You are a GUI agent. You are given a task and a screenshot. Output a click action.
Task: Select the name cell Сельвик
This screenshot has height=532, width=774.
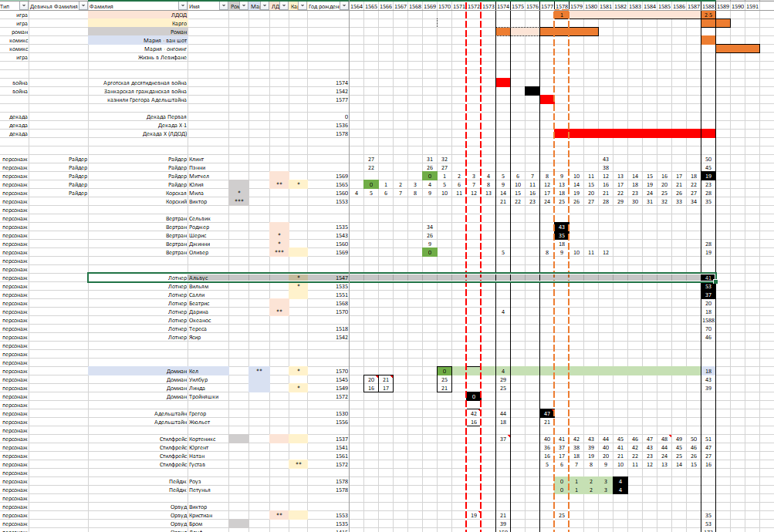(208, 218)
